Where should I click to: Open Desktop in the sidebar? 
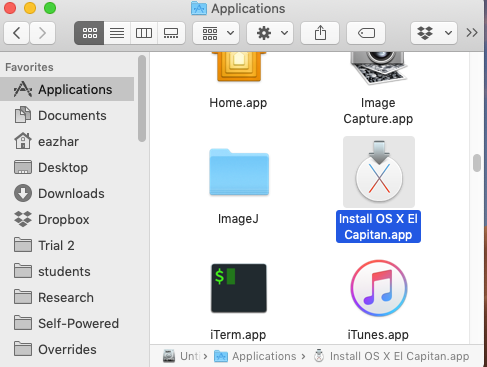[x=67, y=167]
